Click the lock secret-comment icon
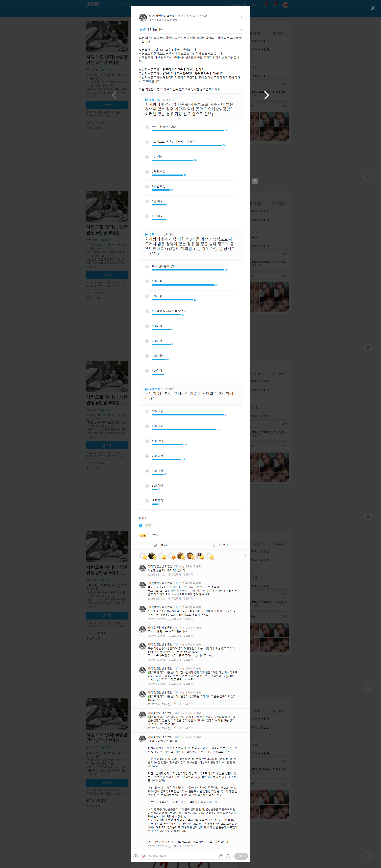This screenshot has width=381, height=868. 221,856
